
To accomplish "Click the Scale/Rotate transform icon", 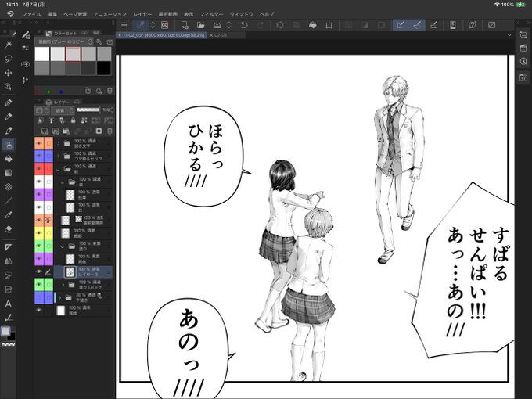I will (329, 25).
